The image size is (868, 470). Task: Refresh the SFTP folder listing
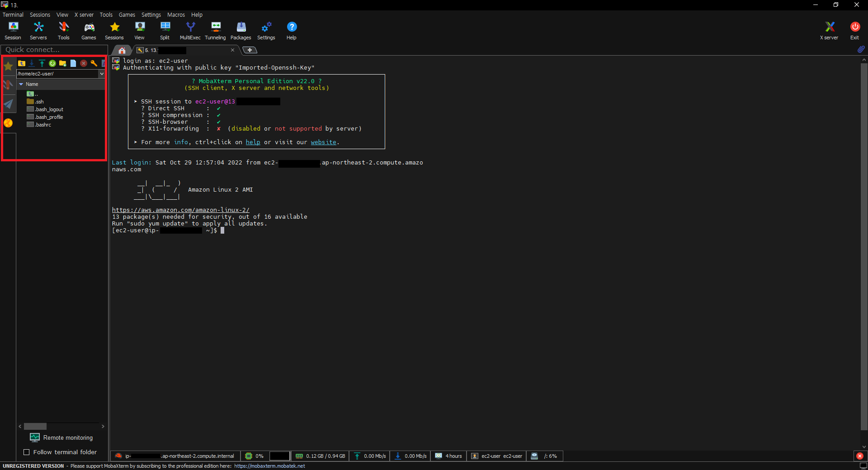52,63
